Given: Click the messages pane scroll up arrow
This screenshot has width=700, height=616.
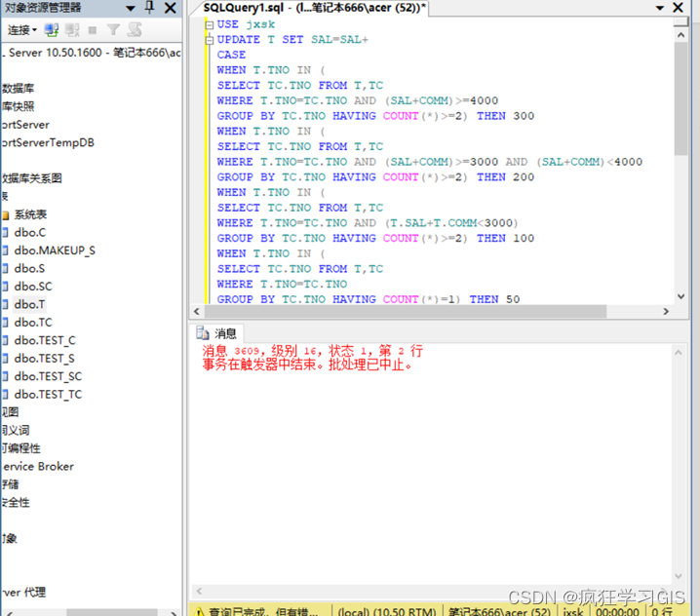Looking at the screenshot, I should (x=679, y=353).
